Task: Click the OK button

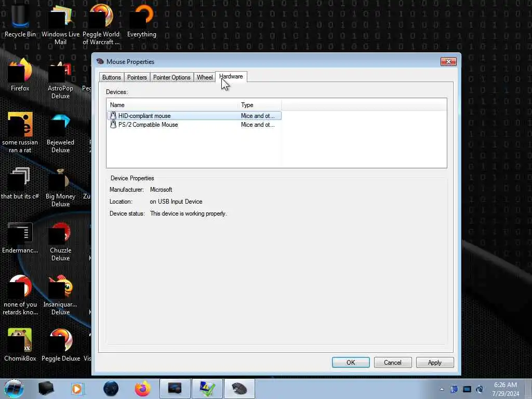Action: click(x=351, y=362)
